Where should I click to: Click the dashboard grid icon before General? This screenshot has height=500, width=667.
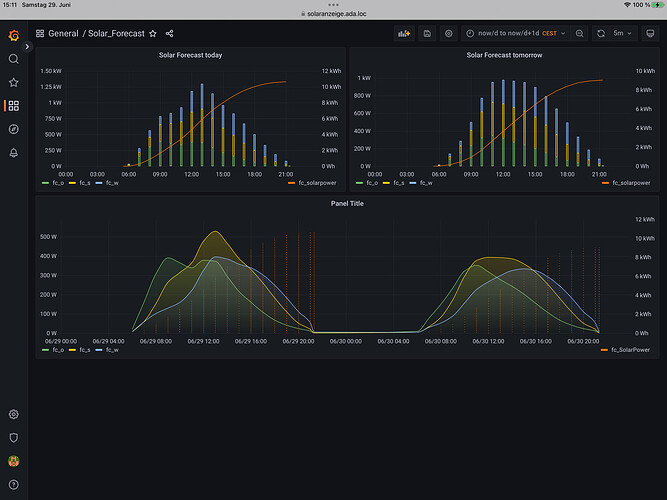pos(40,33)
